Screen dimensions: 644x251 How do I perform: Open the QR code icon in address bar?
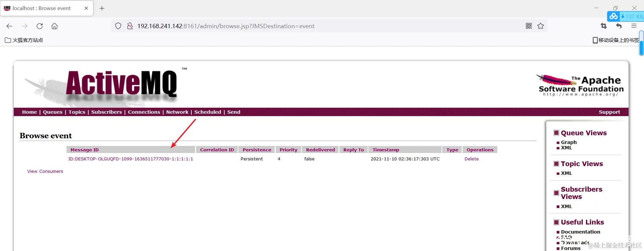coord(529,26)
